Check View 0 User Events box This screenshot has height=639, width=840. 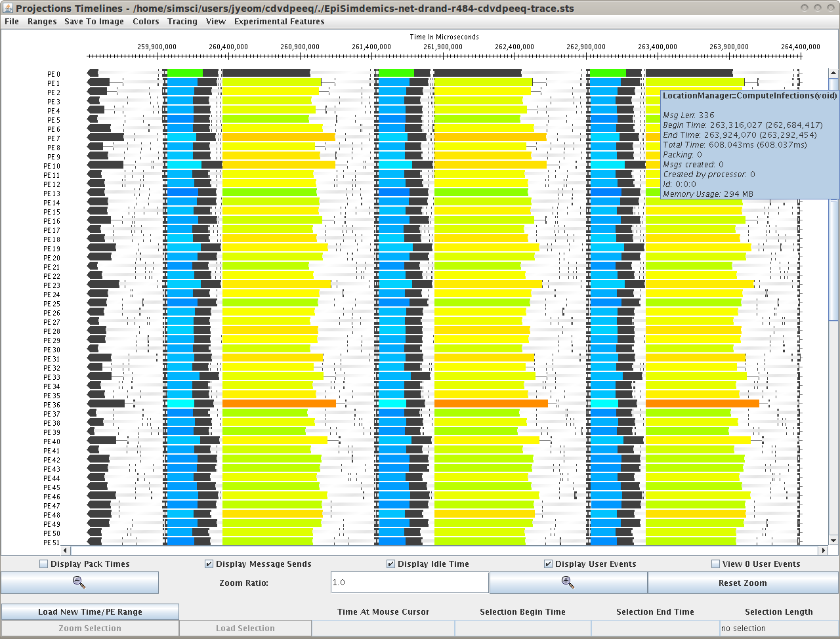pos(716,564)
